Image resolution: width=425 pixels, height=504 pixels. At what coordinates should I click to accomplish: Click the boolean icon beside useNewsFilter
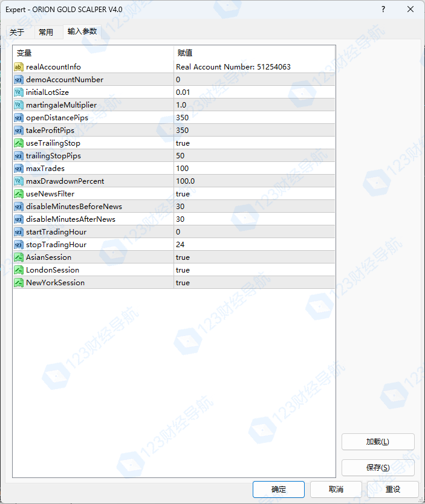[19, 194]
